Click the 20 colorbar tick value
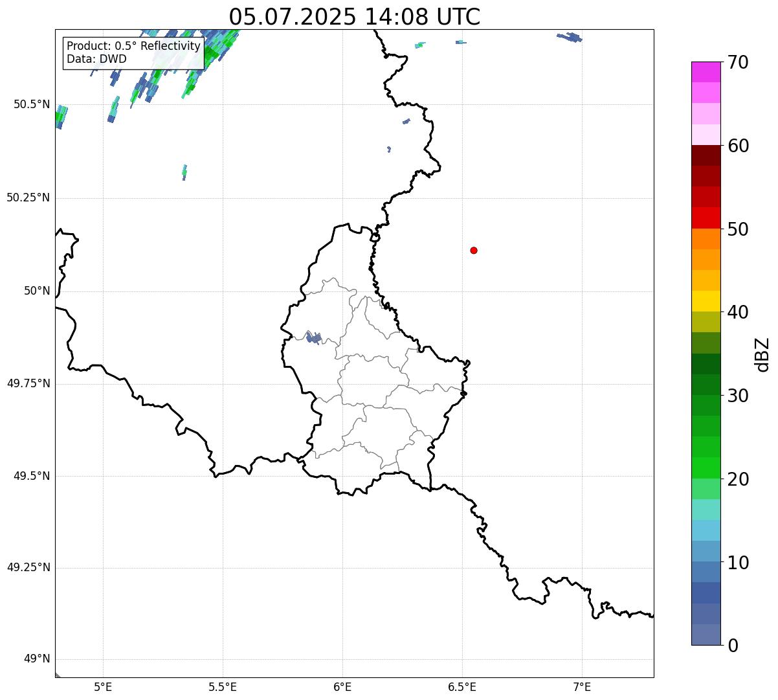Screen dimensions: 778x700 click(x=738, y=479)
